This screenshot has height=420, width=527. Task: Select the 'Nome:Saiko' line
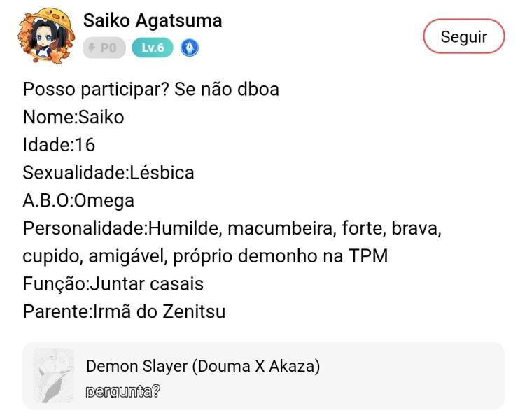tap(73, 117)
